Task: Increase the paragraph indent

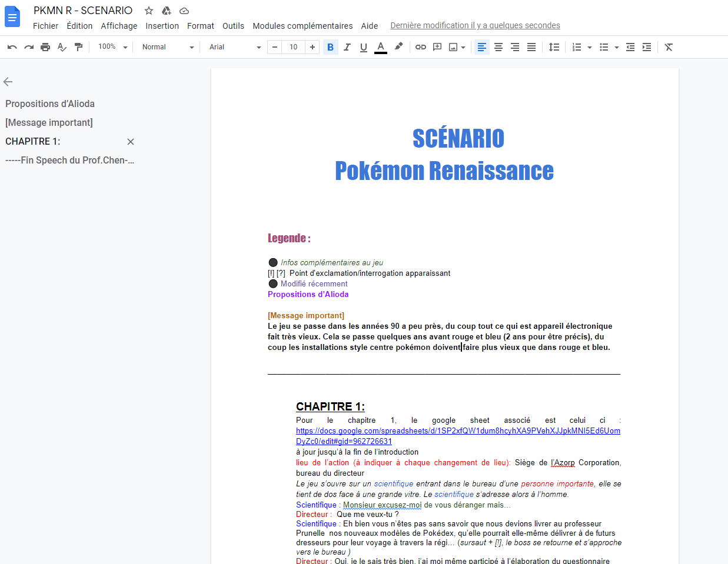Action: 647,47
